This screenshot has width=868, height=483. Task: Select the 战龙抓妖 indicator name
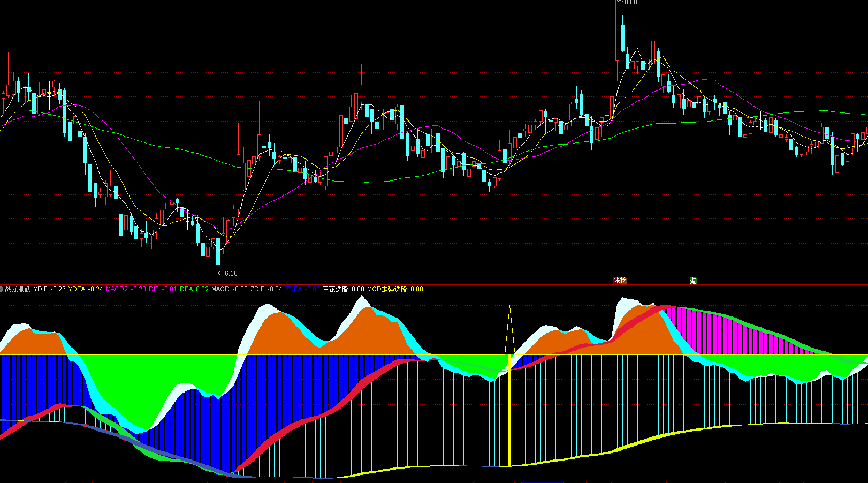pos(18,289)
